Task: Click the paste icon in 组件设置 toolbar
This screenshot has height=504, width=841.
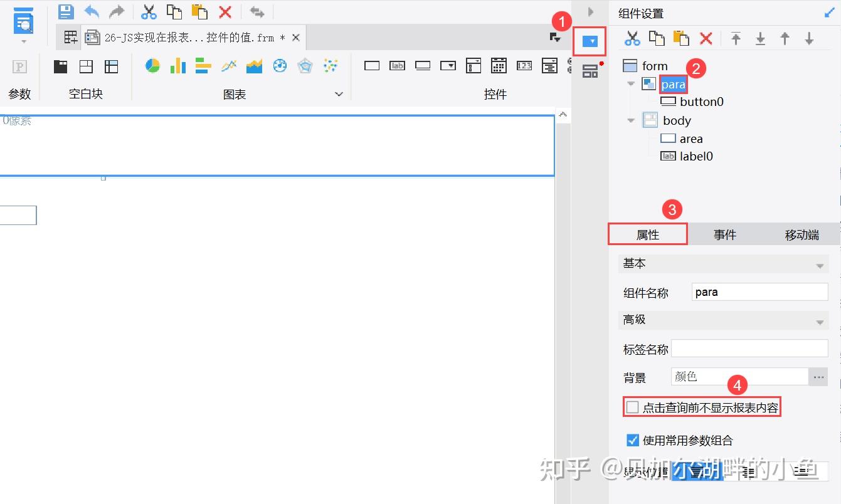Action: click(x=681, y=38)
